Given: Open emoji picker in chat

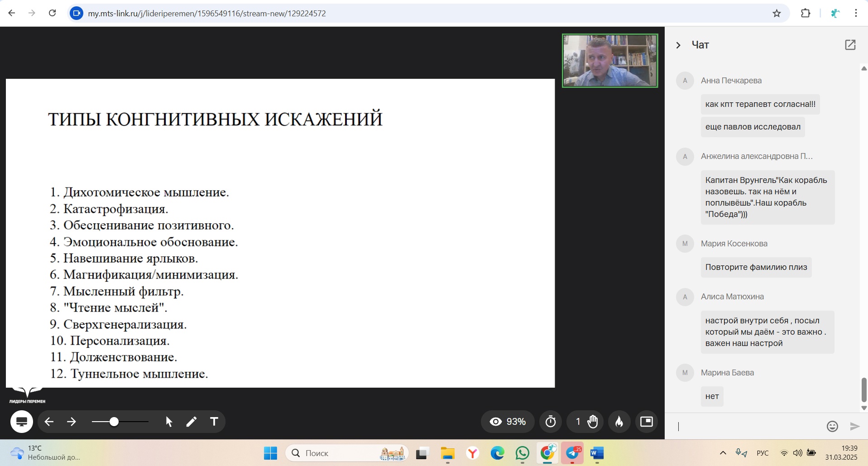Looking at the screenshot, I should [832, 426].
